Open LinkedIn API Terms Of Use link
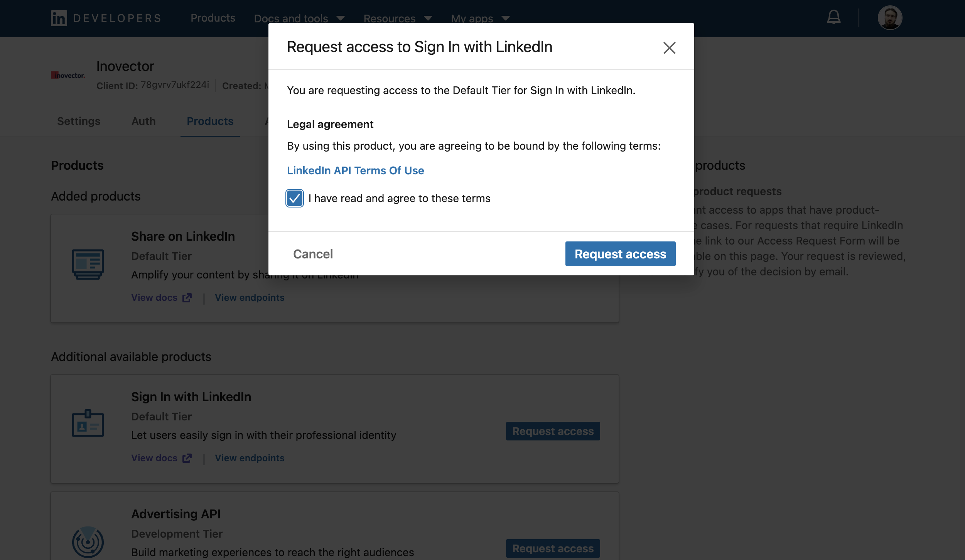Image resolution: width=965 pixels, height=560 pixels. tap(355, 170)
